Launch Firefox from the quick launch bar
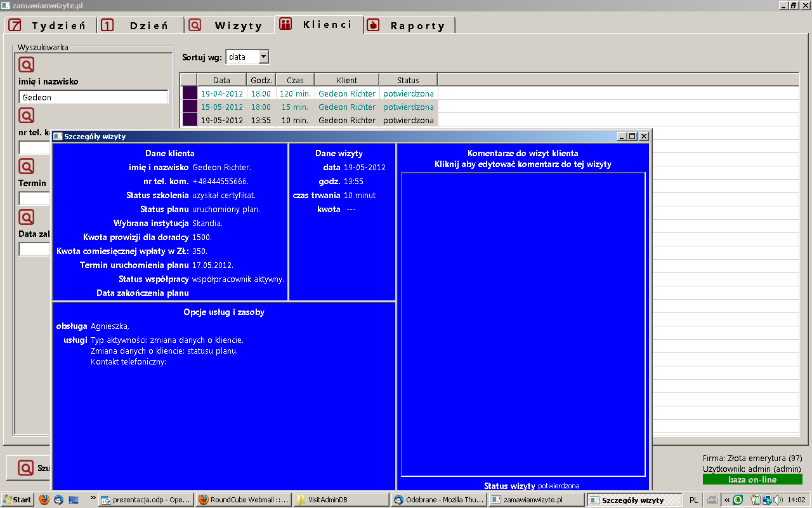Screen dimensions: 812x508 44,500
